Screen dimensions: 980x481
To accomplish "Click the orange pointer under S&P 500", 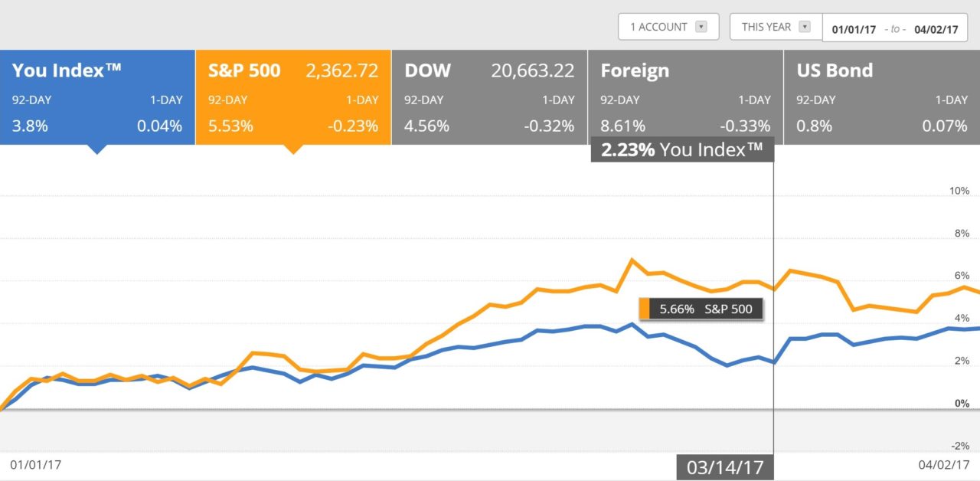I will 293,149.
